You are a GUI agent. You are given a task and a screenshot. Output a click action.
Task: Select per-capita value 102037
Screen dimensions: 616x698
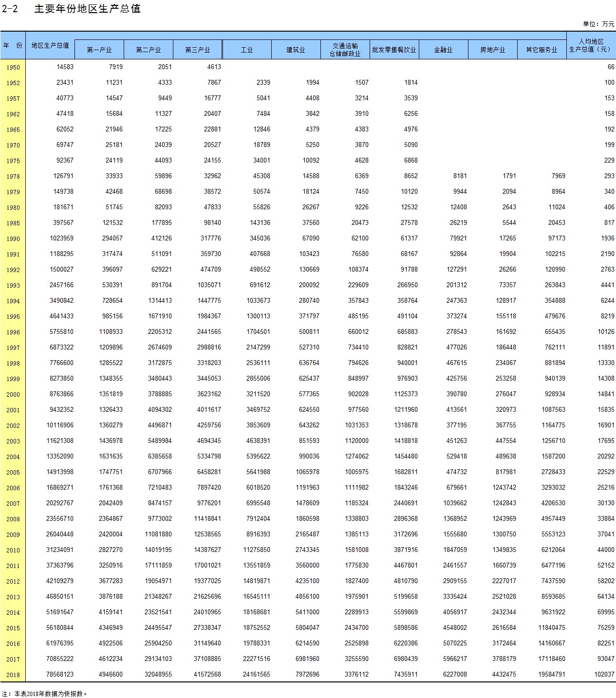click(604, 675)
